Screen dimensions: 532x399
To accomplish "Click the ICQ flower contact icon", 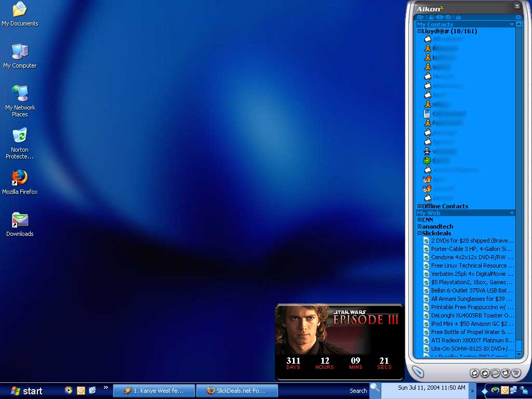I will (x=427, y=161).
